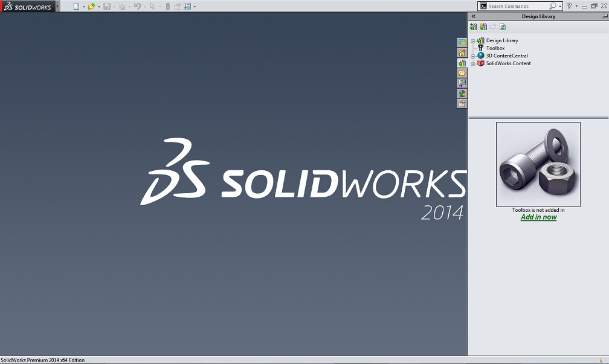This screenshot has height=364, width=609.
Task: Select 3D ContentCentral tree item
Action: tap(507, 56)
